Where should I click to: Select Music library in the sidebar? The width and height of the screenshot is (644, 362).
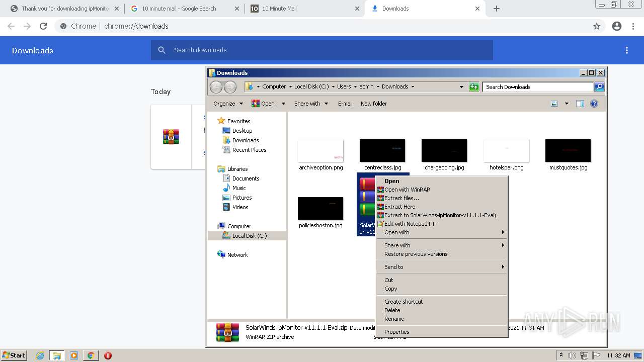coord(239,188)
